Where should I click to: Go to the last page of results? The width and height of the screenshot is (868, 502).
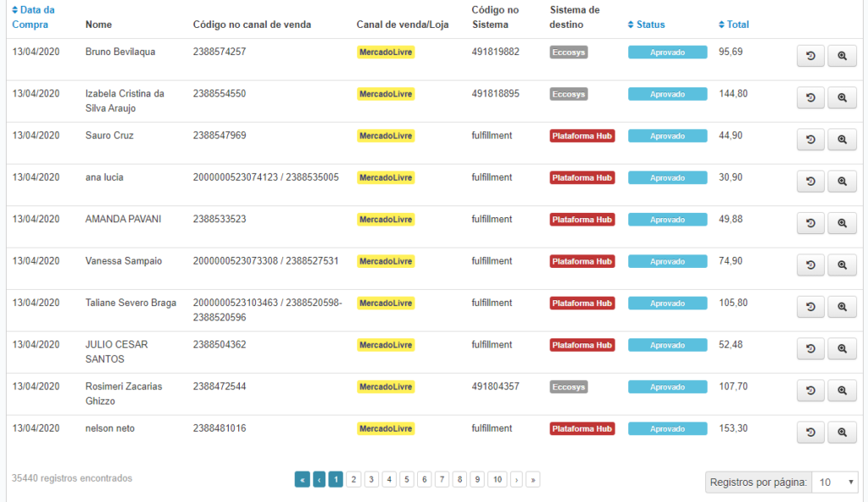pyautogui.click(x=532, y=480)
